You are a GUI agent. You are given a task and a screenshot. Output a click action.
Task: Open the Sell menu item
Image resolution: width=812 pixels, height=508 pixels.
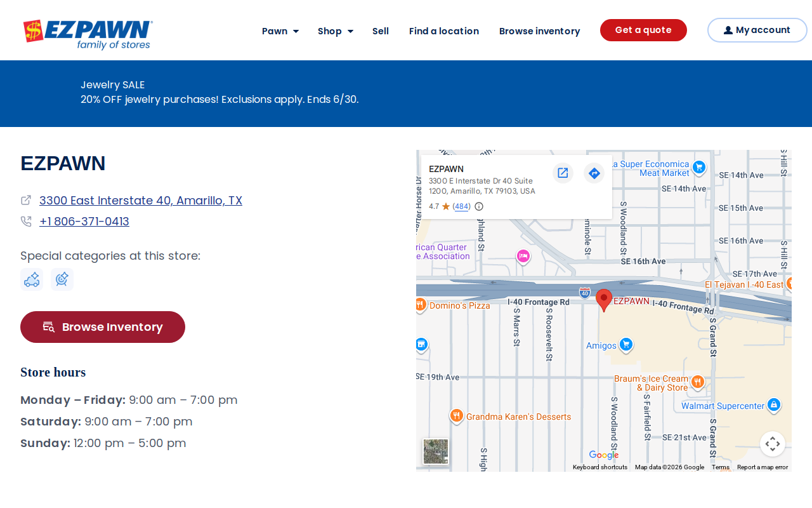click(381, 30)
